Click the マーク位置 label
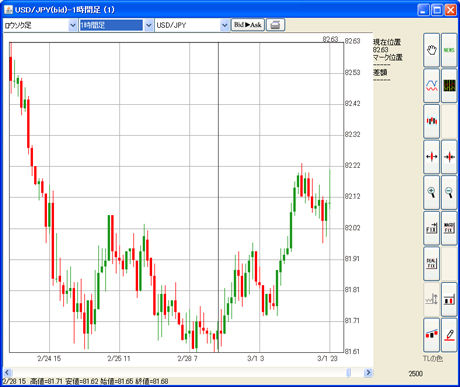The width and height of the screenshot is (460, 387). pyautogui.click(x=388, y=57)
